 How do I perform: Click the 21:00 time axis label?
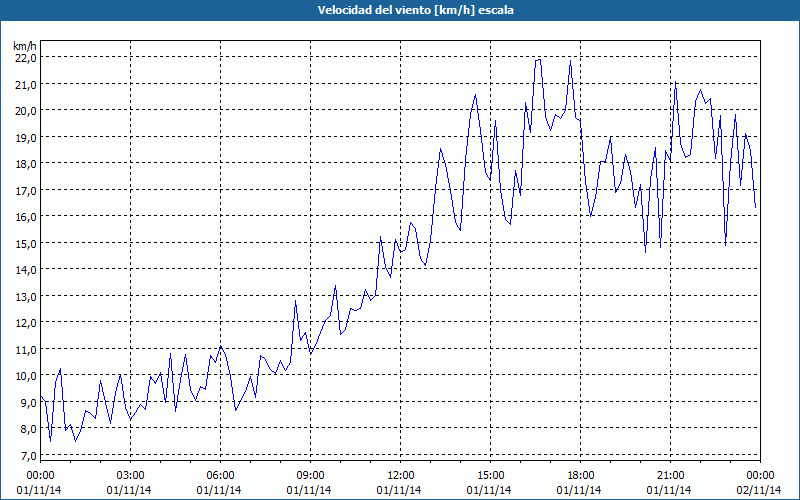670,476
